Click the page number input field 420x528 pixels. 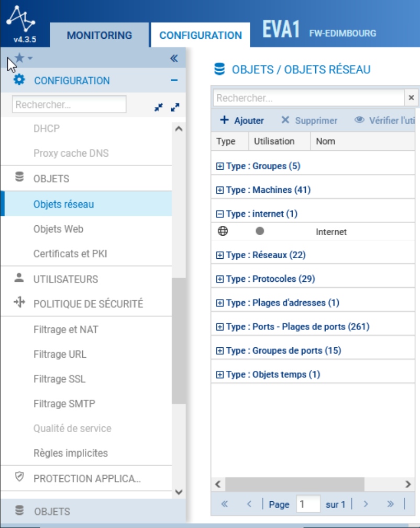tap(308, 504)
